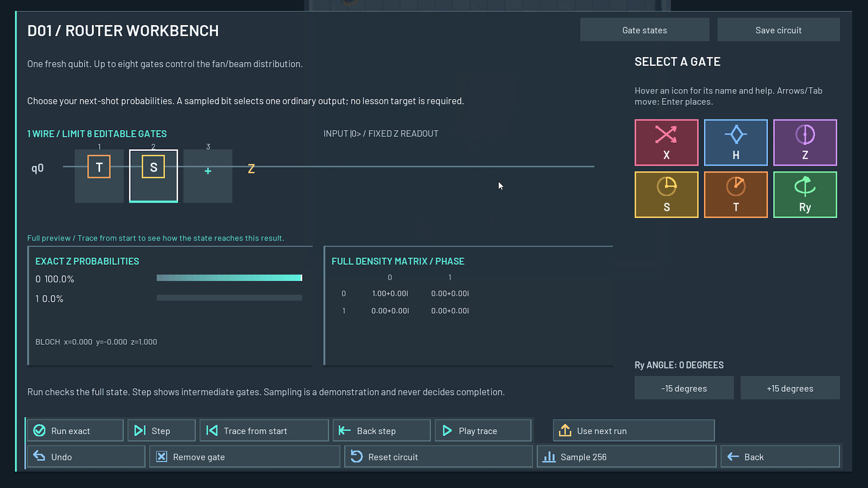The image size is (868, 488).
Task: Start Play trace
Action: [x=483, y=431]
